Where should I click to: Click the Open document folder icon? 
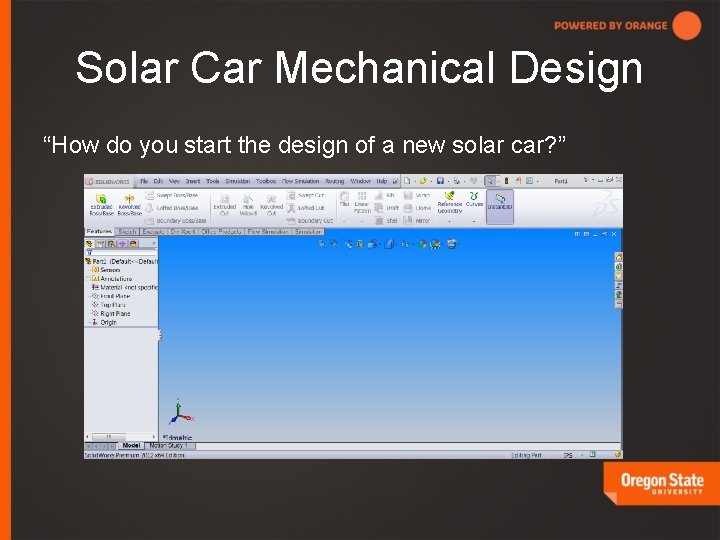point(423,181)
